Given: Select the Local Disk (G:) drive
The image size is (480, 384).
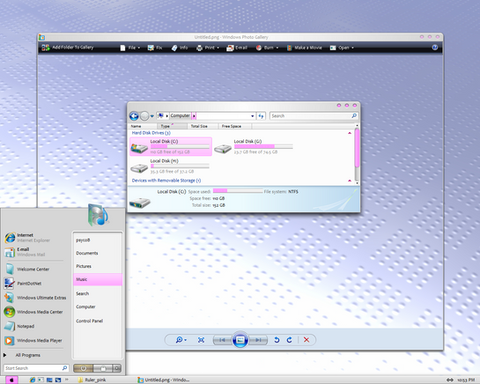Looking at the screenshot, I should pos(254,146).
